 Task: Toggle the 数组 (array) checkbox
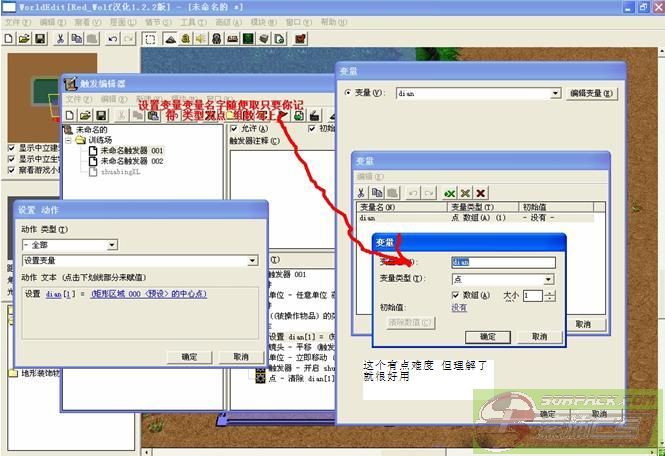[x=456, y=295]
